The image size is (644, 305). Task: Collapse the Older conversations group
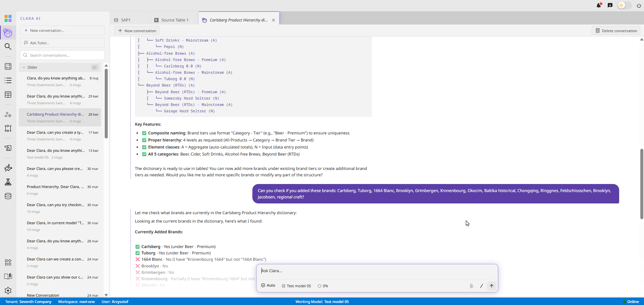24,67
